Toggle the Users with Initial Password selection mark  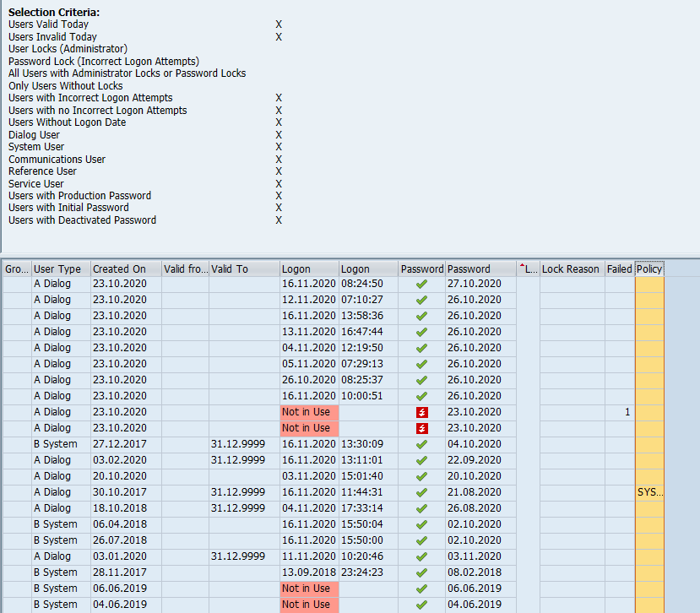point(279,207)
